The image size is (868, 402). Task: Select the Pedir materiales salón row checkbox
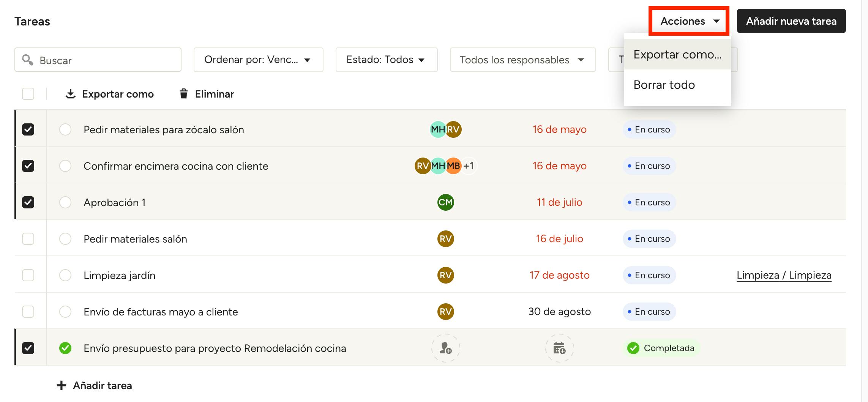(x=28, y=239)
